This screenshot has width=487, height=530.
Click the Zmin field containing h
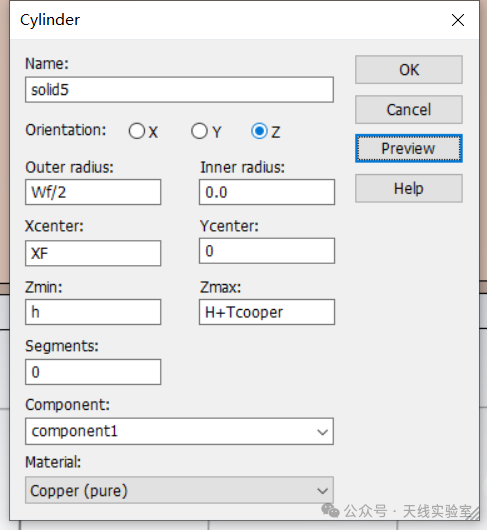coord(93,312)
